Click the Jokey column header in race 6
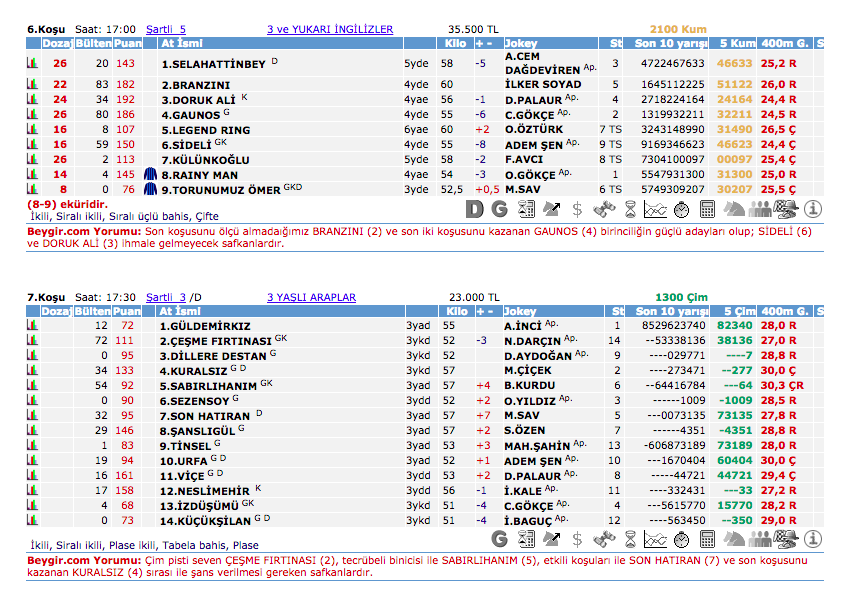This screenshot has width=854, height=603. (x=521, y=44)
